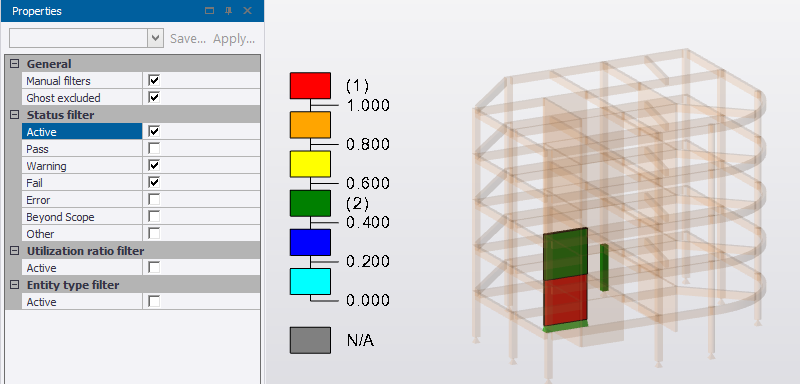This screenshot has height=384, width=800.
Task: Click the cyan legend color box
Action: (x=310, y=281)
